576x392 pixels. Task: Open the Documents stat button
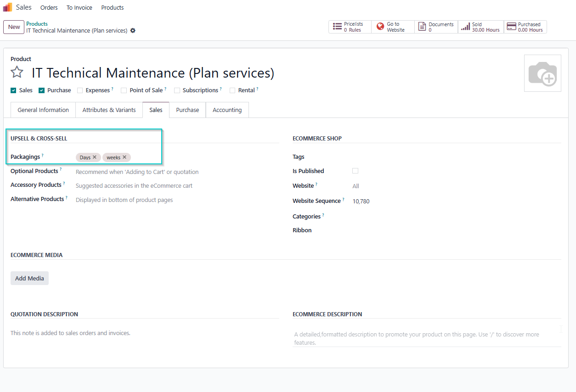(436, 27)
